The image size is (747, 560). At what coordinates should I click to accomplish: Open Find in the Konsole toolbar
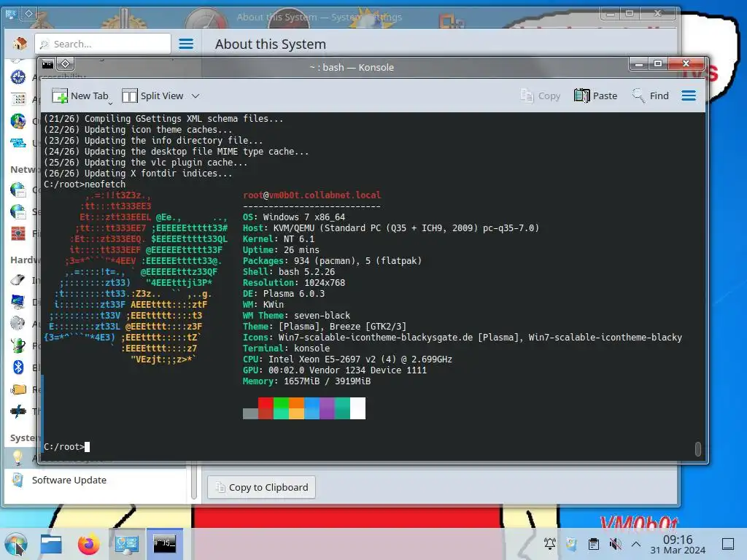(650, 96)
